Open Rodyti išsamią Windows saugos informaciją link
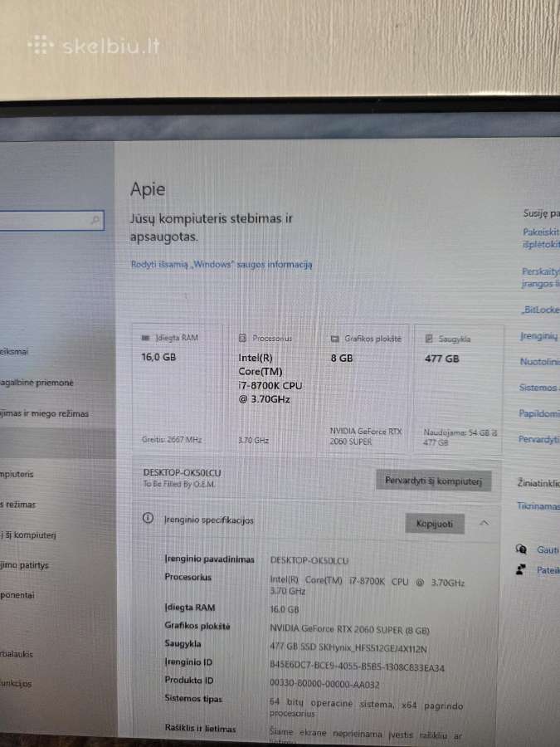The image size is (560, 747). click(x=222, y=264)
